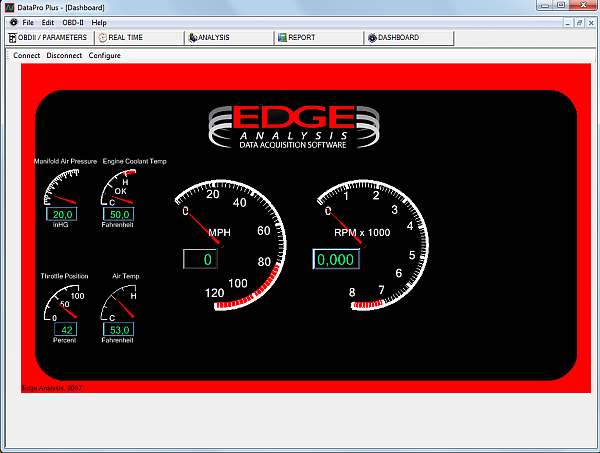Click the Engine Coolant Temp gauge
This screenshot has width=600, height=453.
[118, 187]
